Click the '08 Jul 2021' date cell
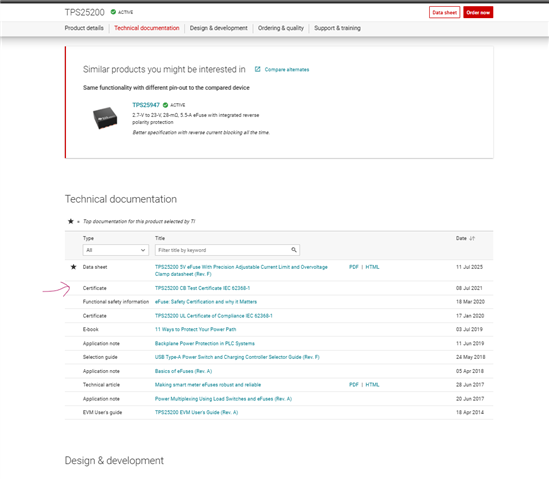Viewport: 549px width, 479px height. point(469,288)
